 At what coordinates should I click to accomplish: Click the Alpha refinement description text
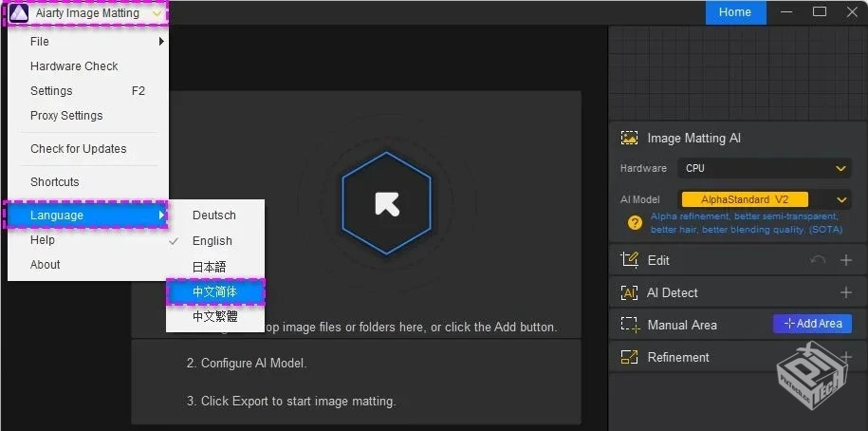point(747,223)
